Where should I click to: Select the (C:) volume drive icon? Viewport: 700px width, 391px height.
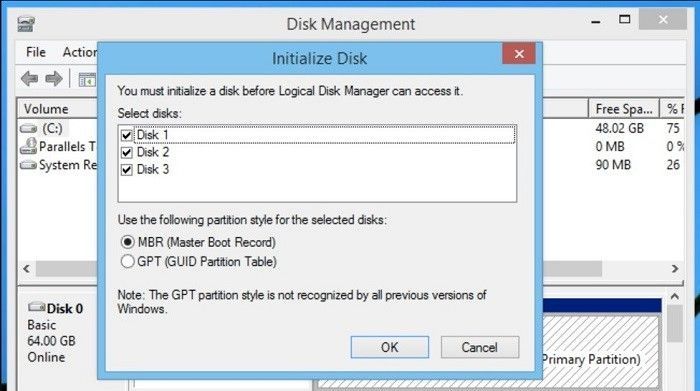pos(29,129)
